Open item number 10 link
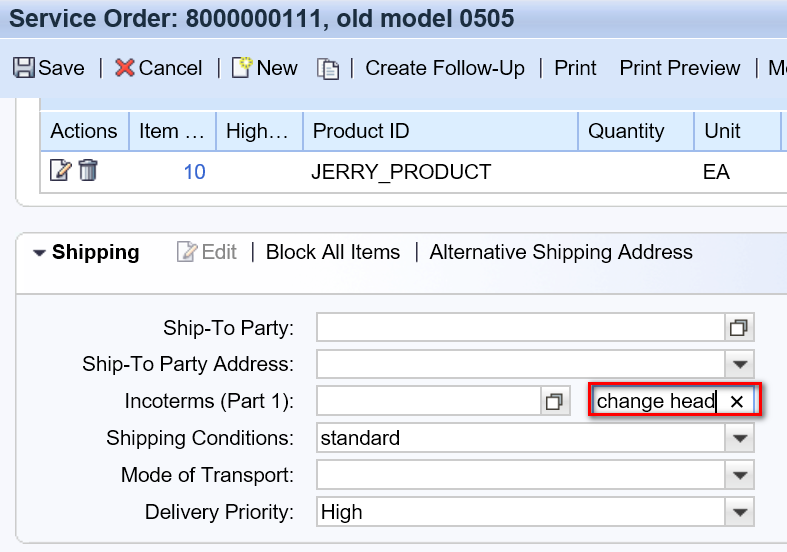 coord(195,172)
